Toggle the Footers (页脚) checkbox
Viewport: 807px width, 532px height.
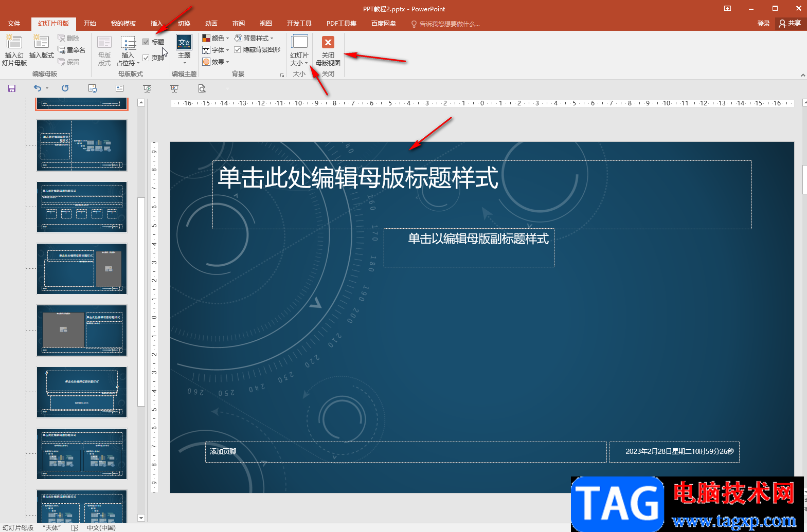(153, 58)
